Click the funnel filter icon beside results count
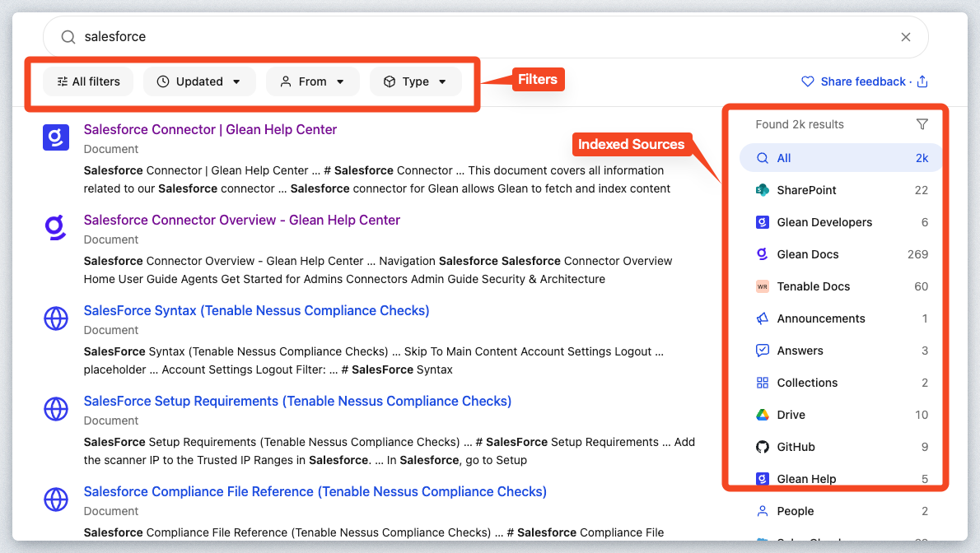 click(922, 124)
